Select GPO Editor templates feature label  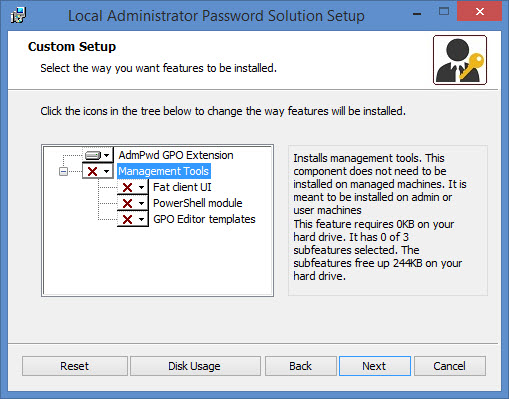pos(204,219)
